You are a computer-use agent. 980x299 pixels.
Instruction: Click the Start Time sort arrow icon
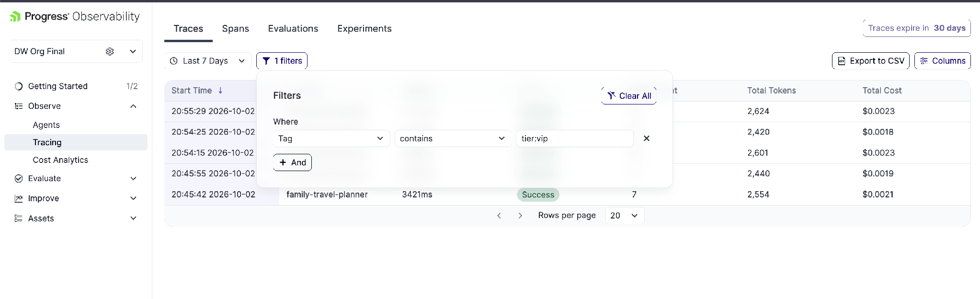pyautogui.click(x=220, y=91)
